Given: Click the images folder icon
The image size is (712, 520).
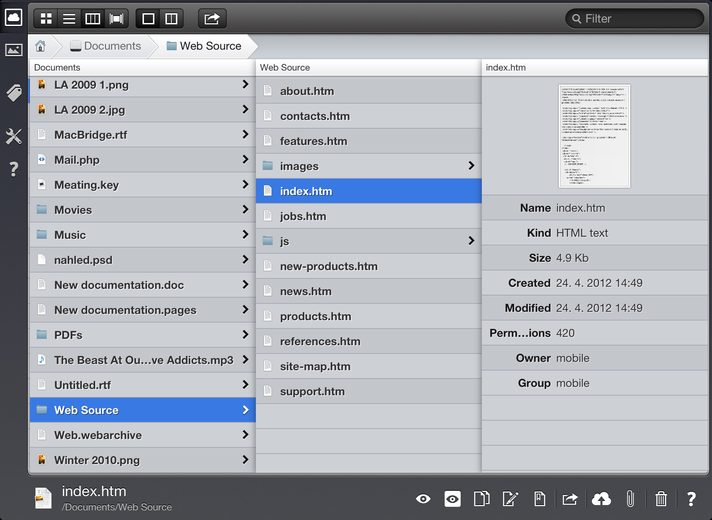Looking at the screenshot, I should [268, 165].
